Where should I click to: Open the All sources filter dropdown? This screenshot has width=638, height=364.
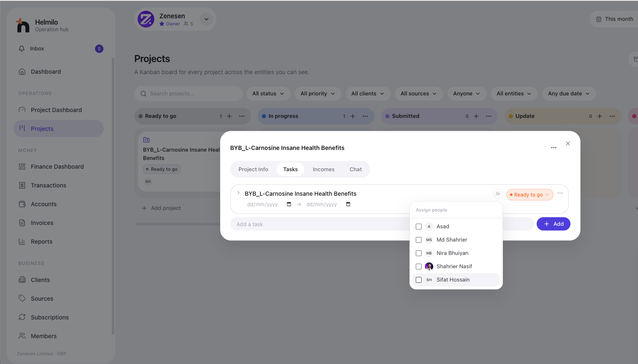(x=419, y=94)
